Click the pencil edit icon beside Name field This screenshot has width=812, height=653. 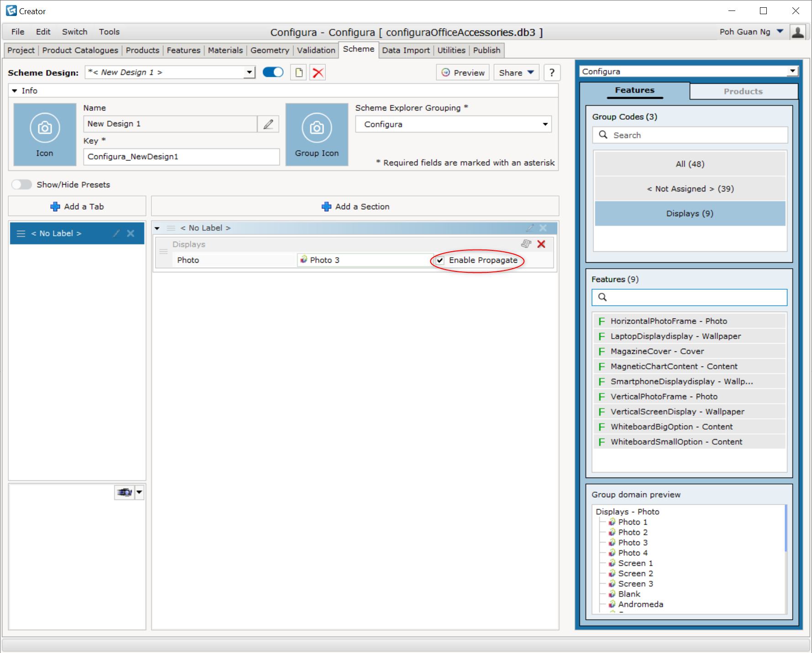pos(268,124)
